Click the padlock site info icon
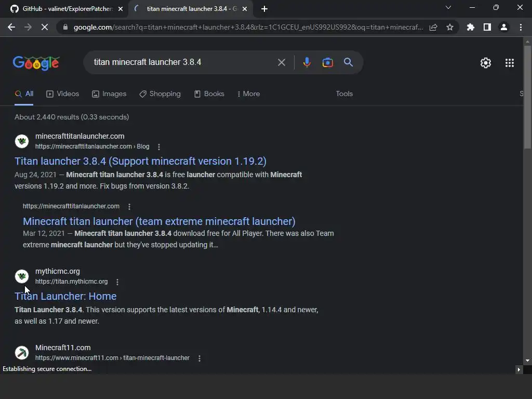The width and height of the screenshot is (532, 399). (x=65, y=27)
